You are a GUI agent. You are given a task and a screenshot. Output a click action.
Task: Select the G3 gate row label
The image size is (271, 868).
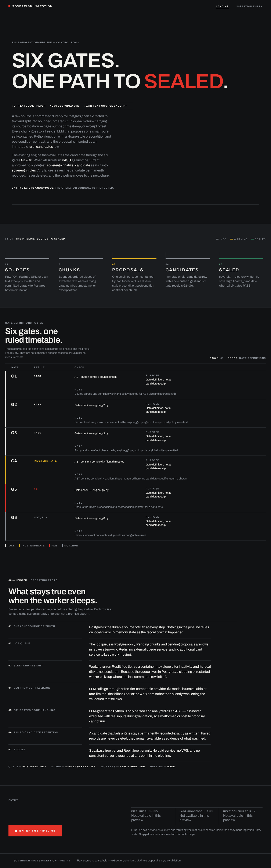pyautogui.click(x=14, y=433)
